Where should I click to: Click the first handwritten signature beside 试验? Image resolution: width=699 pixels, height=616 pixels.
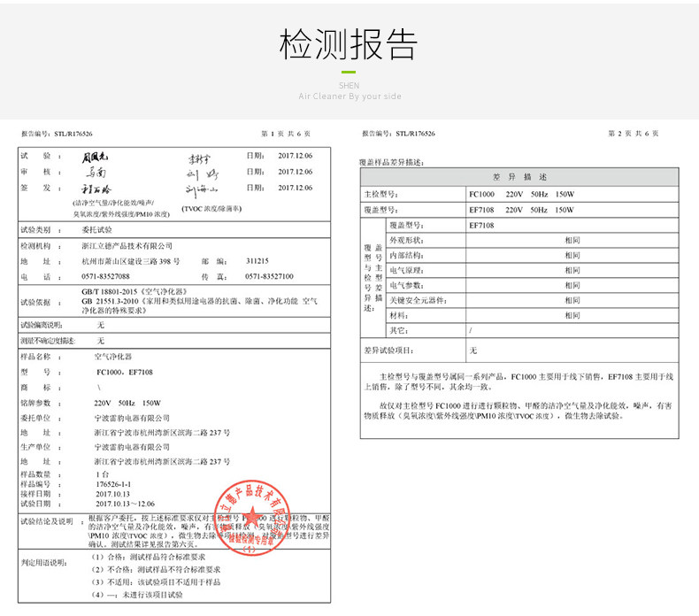(95, 157)
